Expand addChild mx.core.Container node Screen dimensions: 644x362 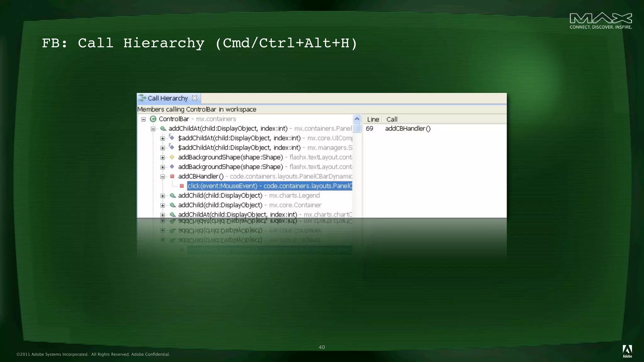163,206
